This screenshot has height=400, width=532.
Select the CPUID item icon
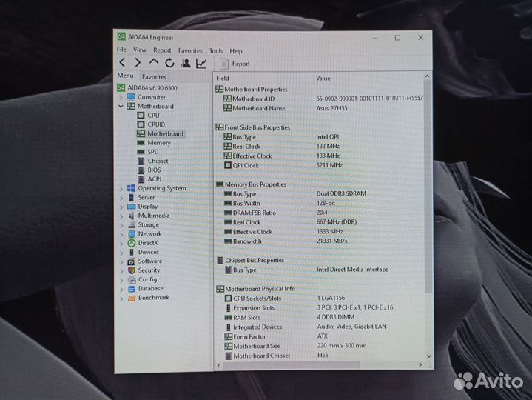tap(141, 124)
